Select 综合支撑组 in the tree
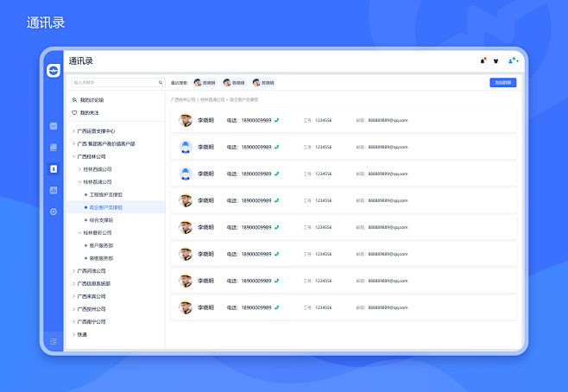This screenshot has width=568, height=392. point(99,220)
